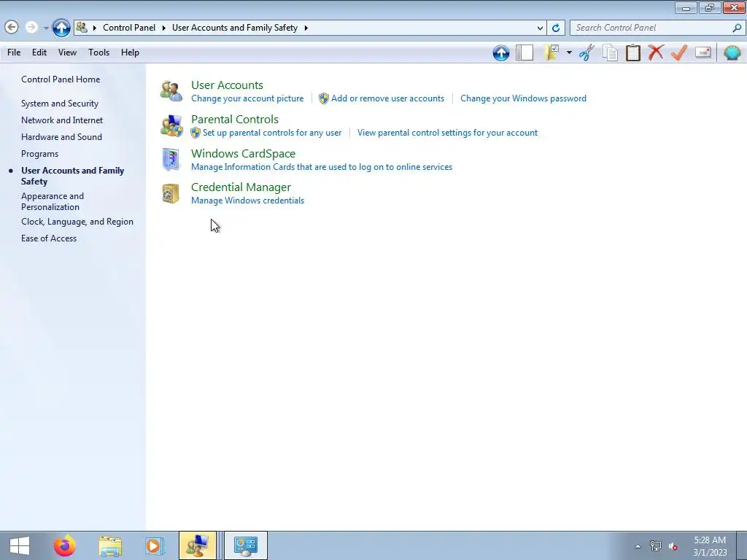Image resolution: width=747 pixels, height=560 pixels.
Task: Open the Windows Start button
Action: pos(19,545)
